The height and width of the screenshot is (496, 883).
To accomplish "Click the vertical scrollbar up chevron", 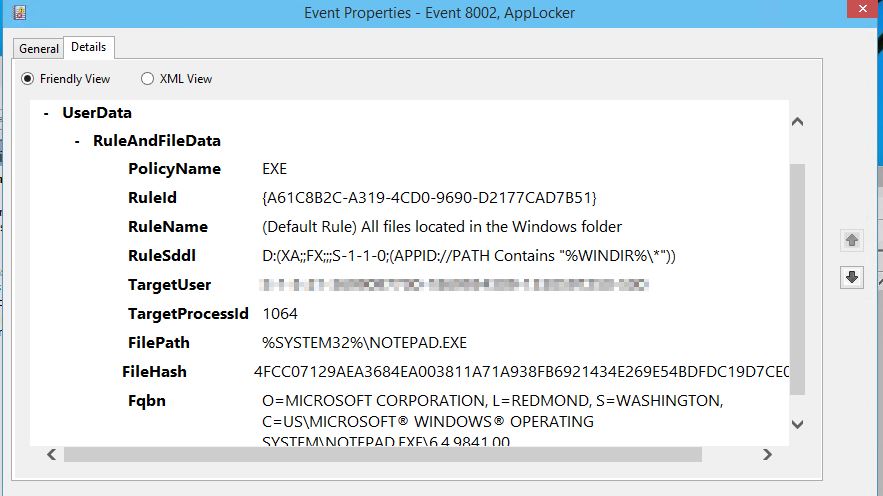I will [797, 122].
